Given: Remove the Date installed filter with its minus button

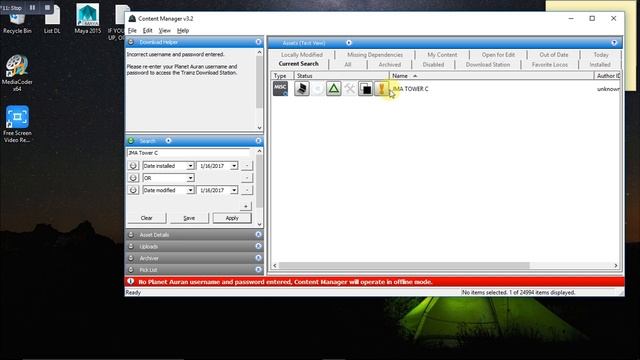Looking at the screenshot, I should pyautogui.click(x=247, y=166).
